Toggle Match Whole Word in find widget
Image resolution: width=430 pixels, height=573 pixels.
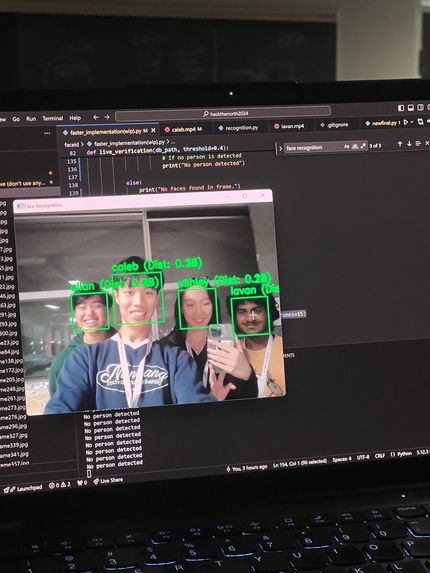pyautogui.click(x=355, y=146)
